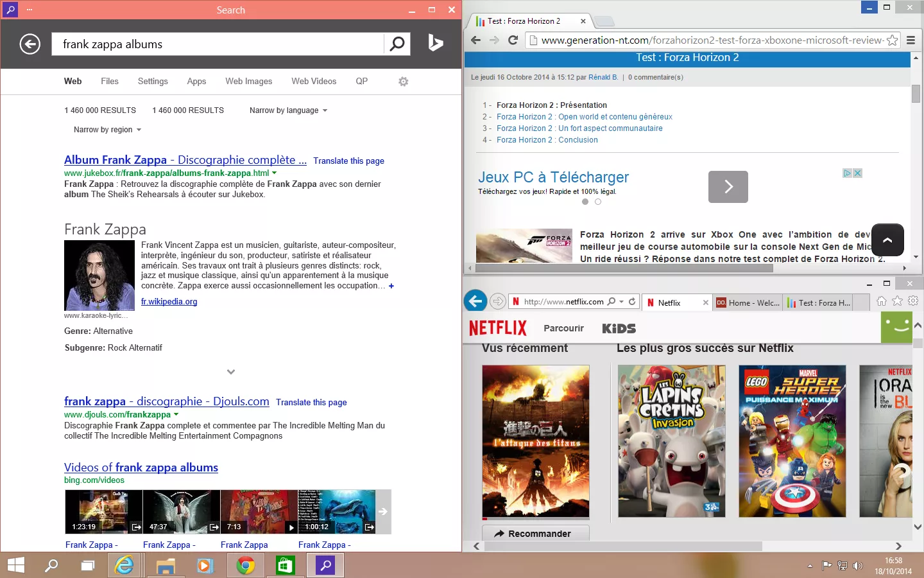Open Lapins Crétins Invasion poster
This screenshot has width=924, height=578.
click(671, 441)
